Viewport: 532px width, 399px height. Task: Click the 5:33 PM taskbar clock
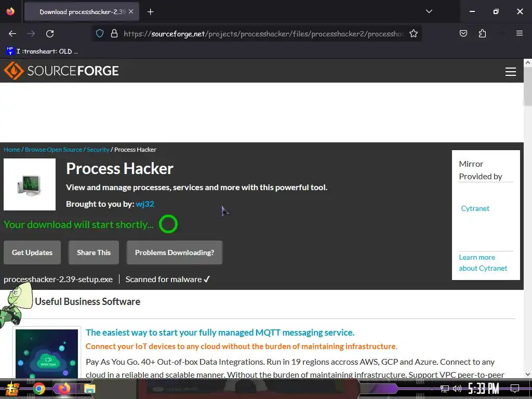coord(484,389)
